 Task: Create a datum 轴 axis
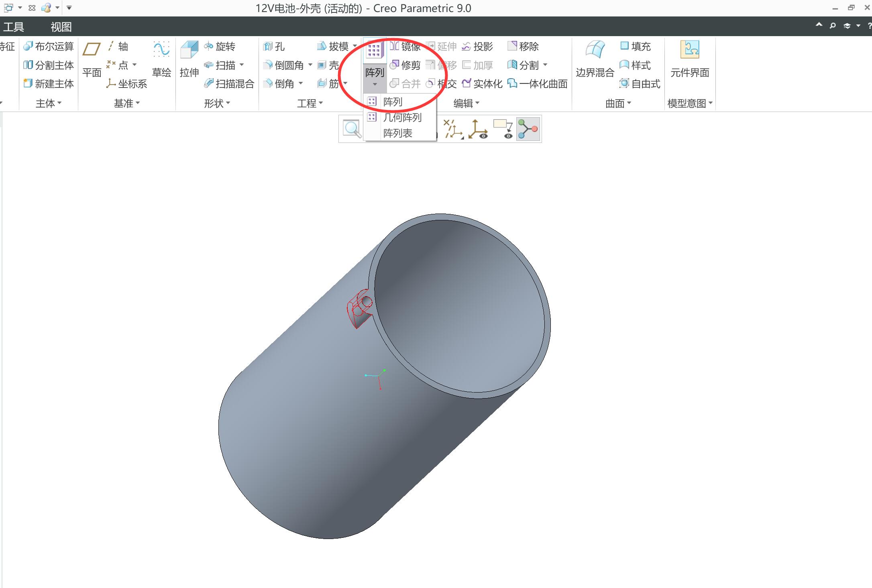118,47
